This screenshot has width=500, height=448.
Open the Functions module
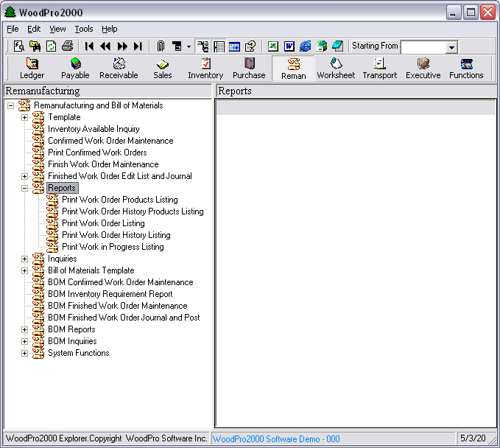[x=466, y=69]
